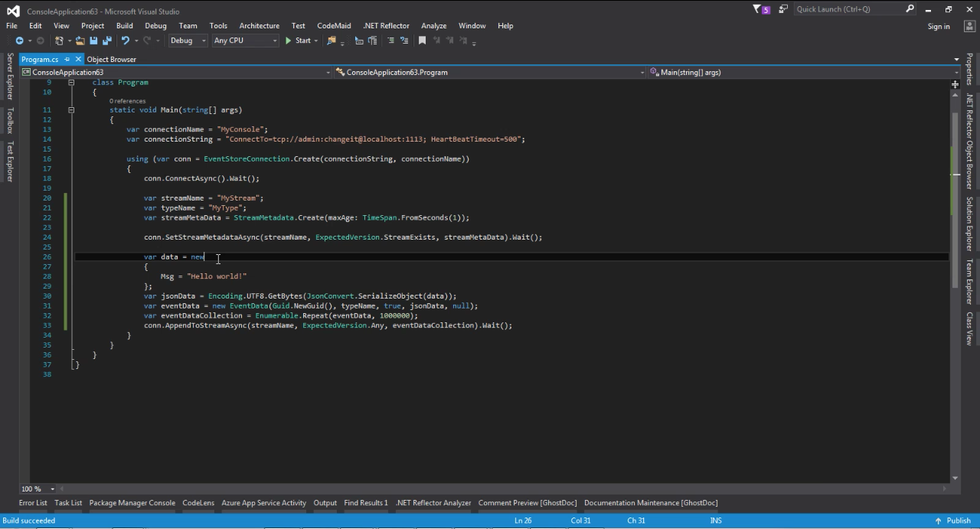
Task: Open the Undo history dropdown arrow
Action: point(136,41)
